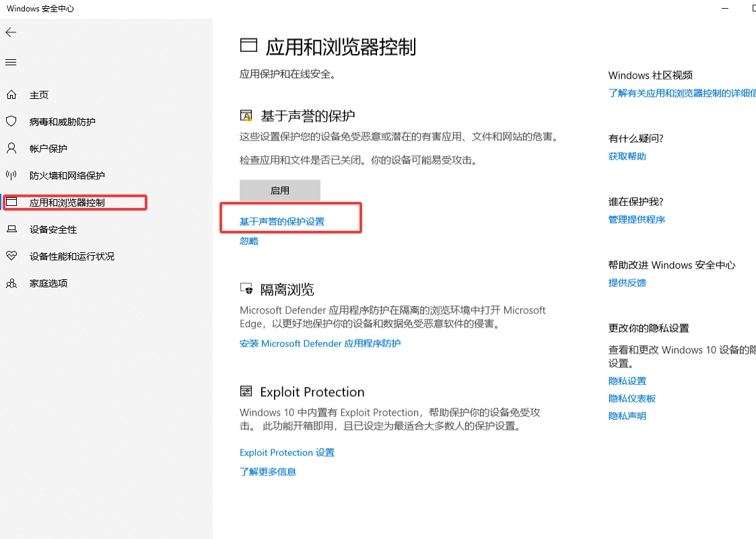Click the 应用保护和在线安全 subtitle text
This screenshot has height=539, width=756.
[288, 74]
